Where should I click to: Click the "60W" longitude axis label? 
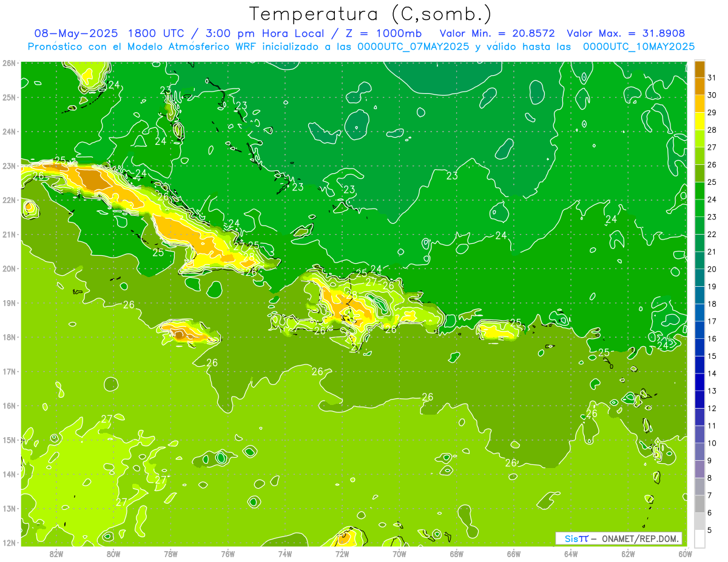(685, 554)
